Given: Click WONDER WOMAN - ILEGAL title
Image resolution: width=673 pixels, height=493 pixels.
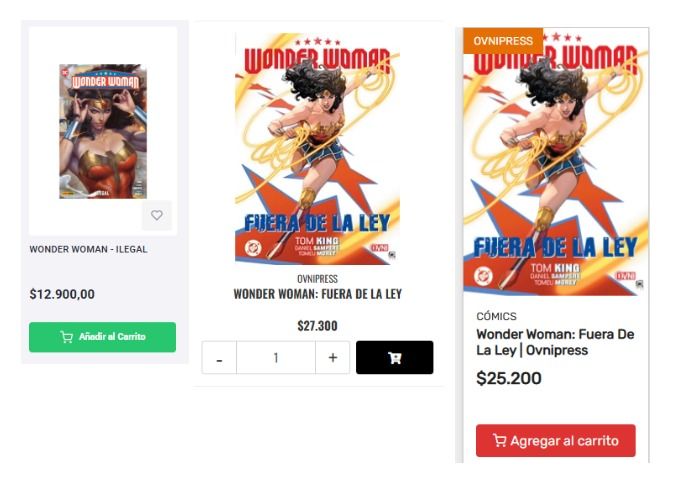Looking at the screenshot, I should tap(88, 249).
